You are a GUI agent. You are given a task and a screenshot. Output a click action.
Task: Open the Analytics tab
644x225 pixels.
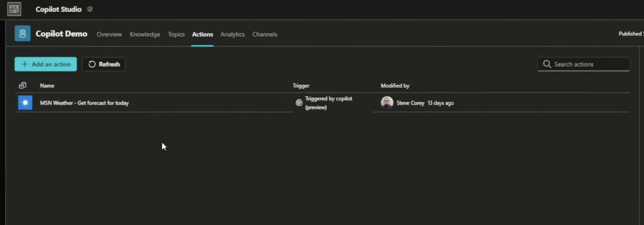point(232,34)
